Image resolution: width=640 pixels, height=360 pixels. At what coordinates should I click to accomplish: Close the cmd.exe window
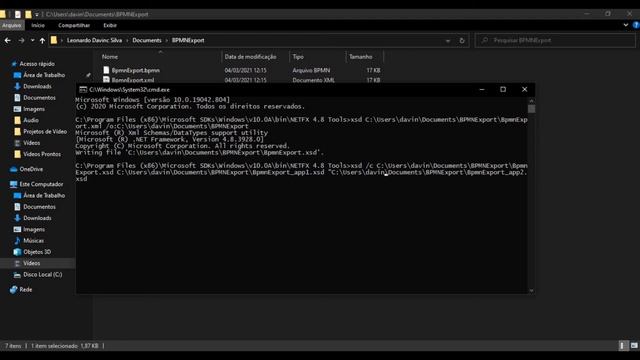click(x=524, y=89)
